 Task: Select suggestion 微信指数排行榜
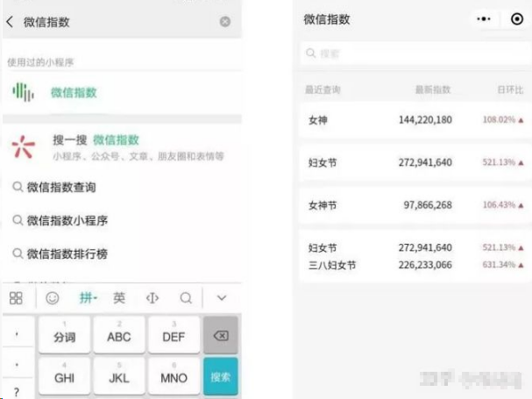[67, 253]
